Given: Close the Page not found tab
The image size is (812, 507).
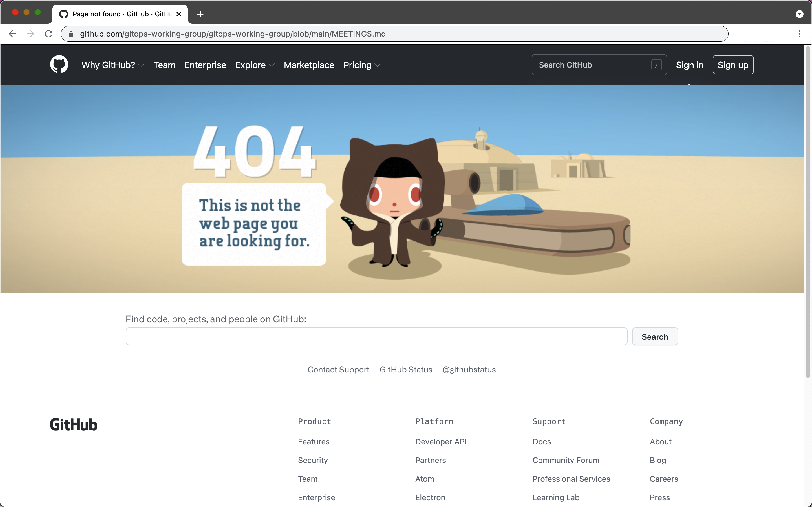Looking at the screenshot, I should coord(179,14).
